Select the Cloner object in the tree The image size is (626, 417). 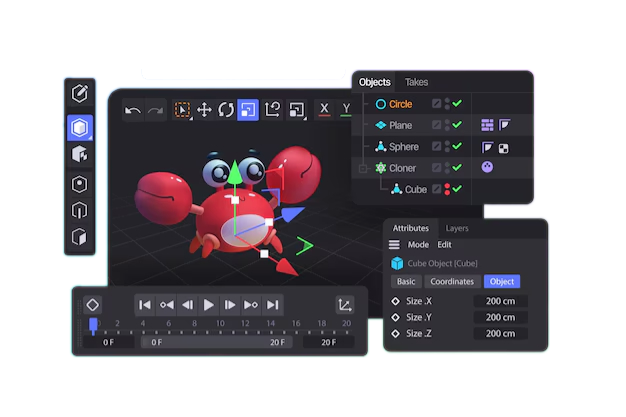(x=402, y=168)
